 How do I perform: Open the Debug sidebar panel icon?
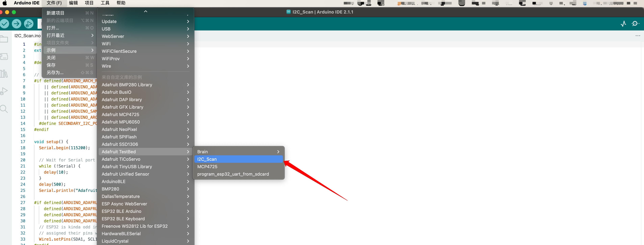[x=4, y=91]
